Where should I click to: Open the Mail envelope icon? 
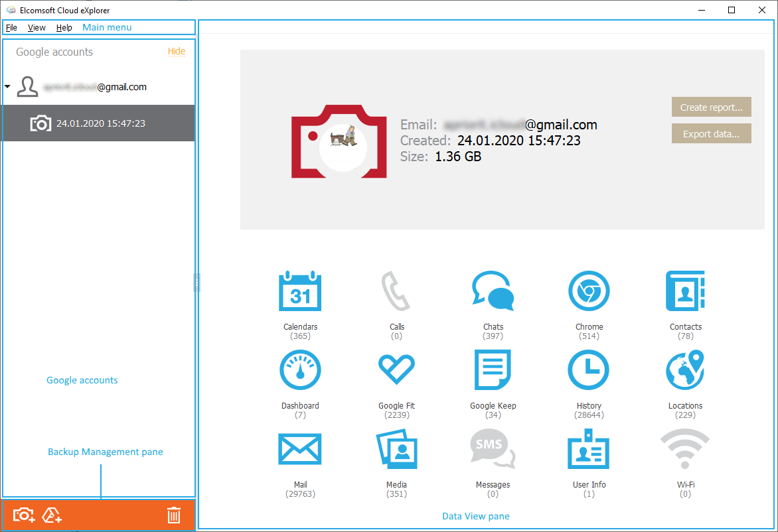click(299, 449)
